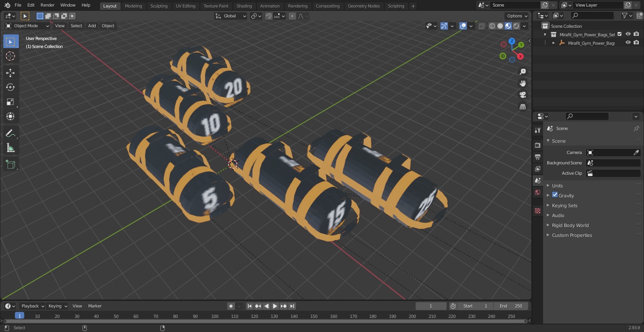Open the View Layer properties tab
Image resolution: width=644 pixels, height=332 pixels.
coord(537,169)
